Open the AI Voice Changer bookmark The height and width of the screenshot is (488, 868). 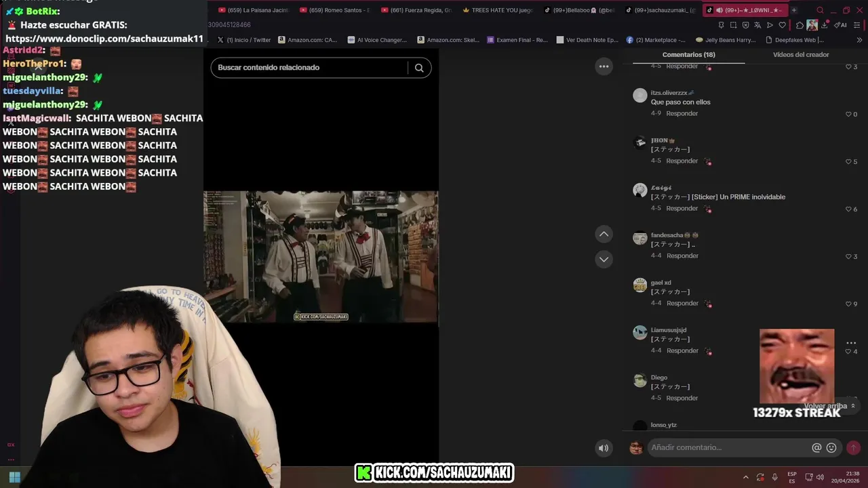[377, 40]
